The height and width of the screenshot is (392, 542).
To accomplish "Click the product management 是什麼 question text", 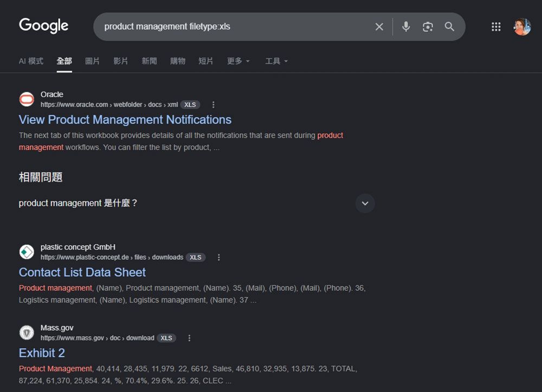I will 78,203.
